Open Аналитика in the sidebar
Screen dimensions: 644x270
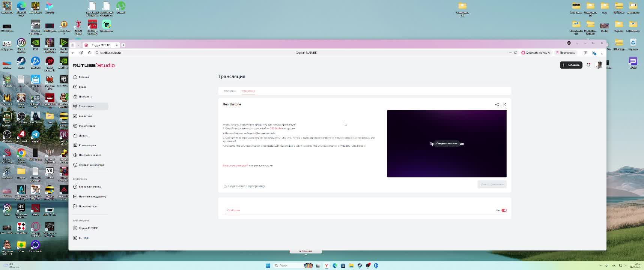(x=90, y=116)
